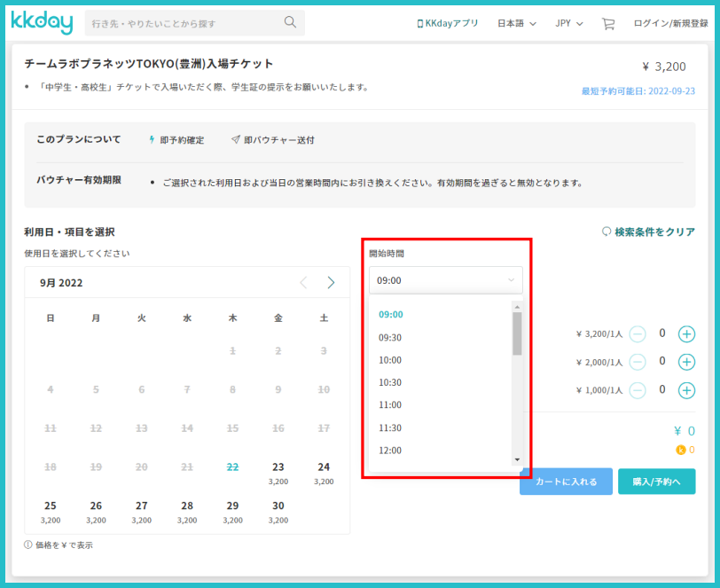The image size is (720, 588).
Task: Click 購入/予約へ purchase button
Action: (x=657, y=482)
